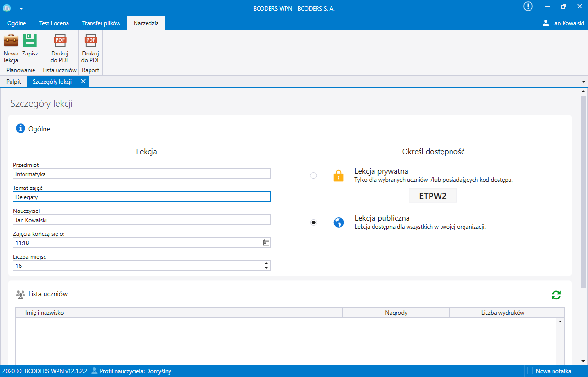Click the Nauczyciel field with Jan Kowalski
Image resolution: width=588 pixels, height=377 pixels.
pyautogui.click(x=142, y=220)
